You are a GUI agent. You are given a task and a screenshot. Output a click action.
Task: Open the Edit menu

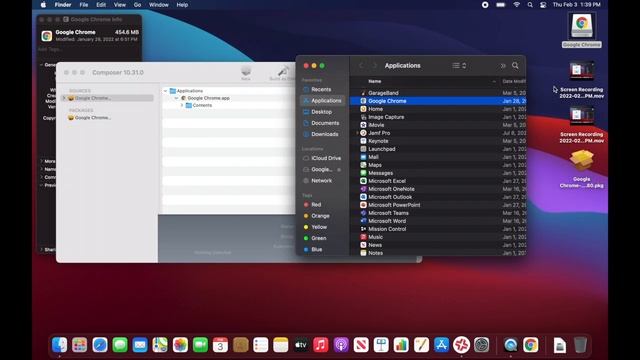(x=101, y=5)
